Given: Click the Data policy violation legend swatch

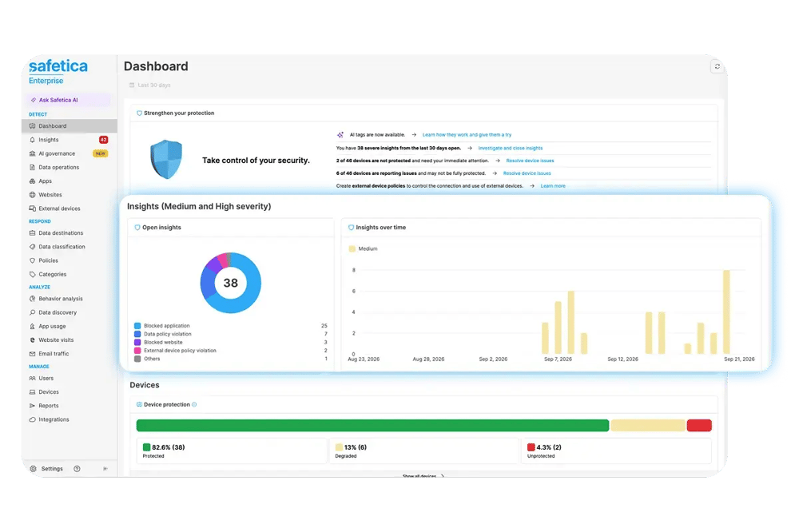Looking at the screenshot, I should pos(137,334).
